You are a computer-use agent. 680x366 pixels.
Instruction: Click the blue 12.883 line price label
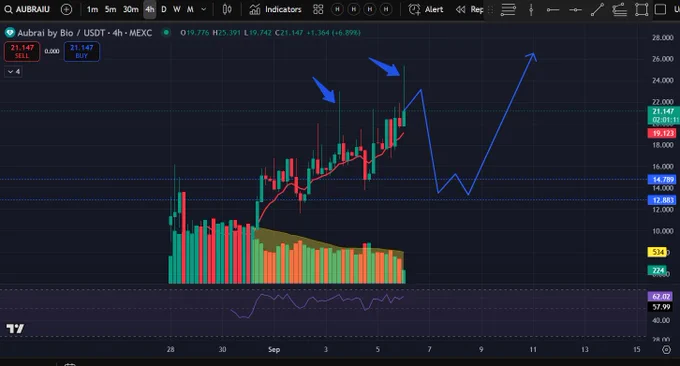662,200
